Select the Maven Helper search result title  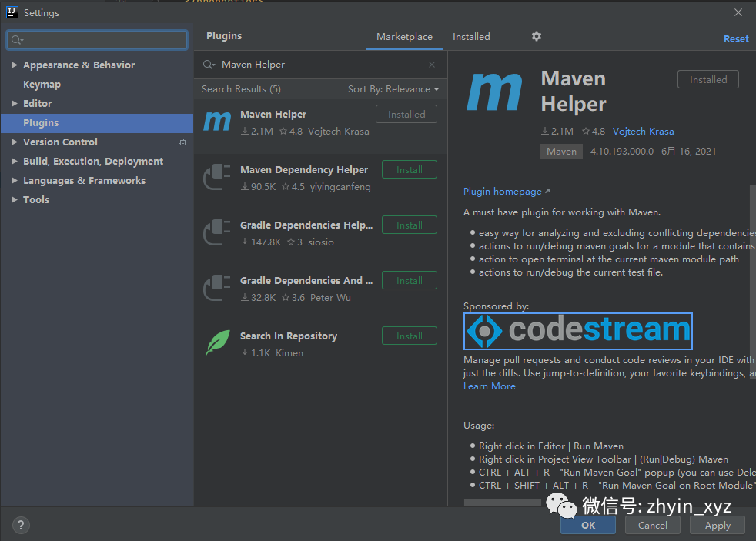point(273,115)
